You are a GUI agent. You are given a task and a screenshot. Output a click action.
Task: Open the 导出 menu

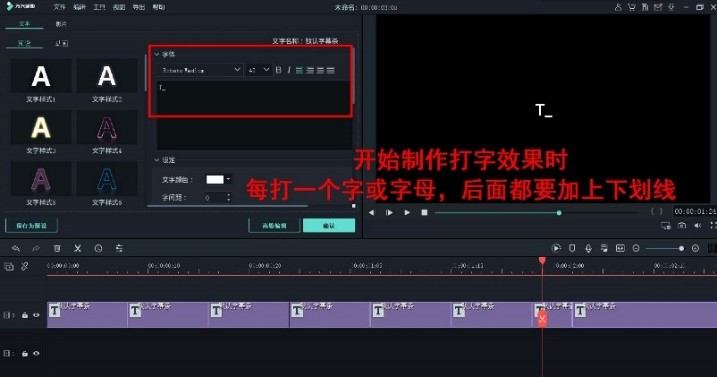tap(139, 7)
